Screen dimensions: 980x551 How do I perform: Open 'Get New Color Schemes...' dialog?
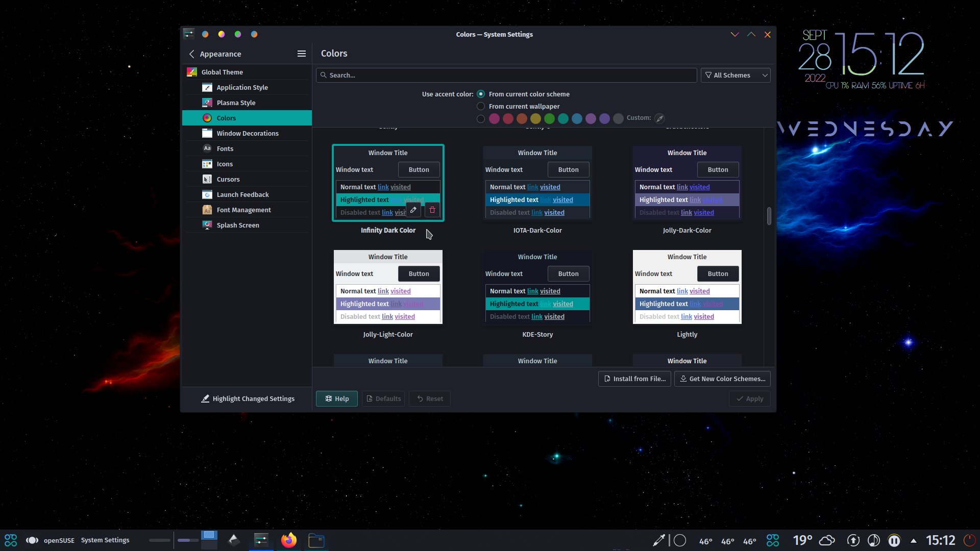722,379
